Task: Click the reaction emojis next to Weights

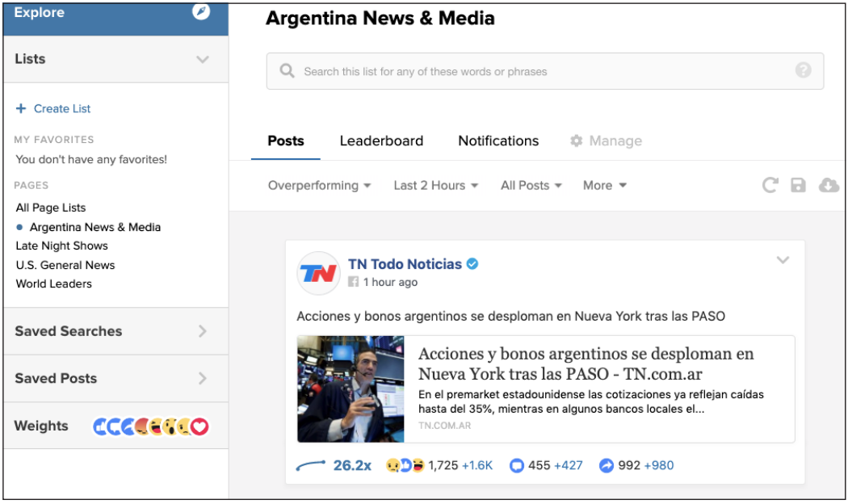Action: tap(151, 426)
